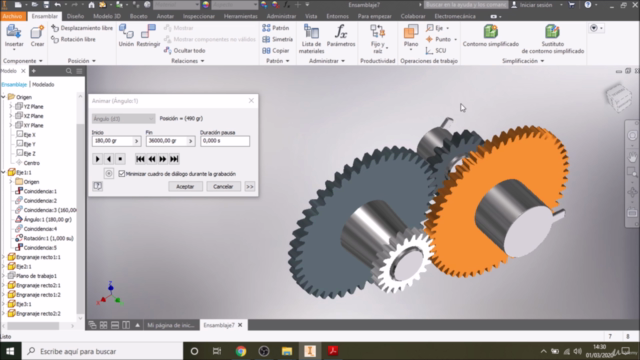This screenshot has height=360, width=640.
Task: Click the >> expand dialog button
Action: pos(249,187)
